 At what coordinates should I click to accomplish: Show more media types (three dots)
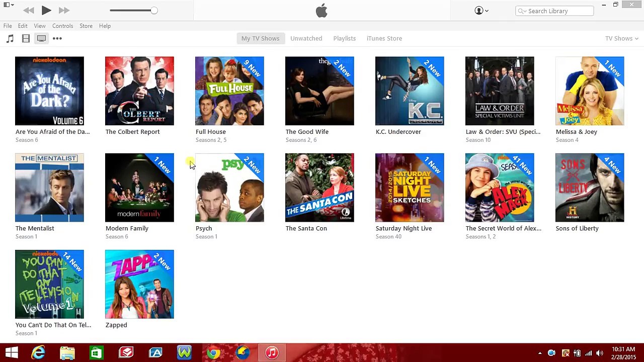pos(57,38)
